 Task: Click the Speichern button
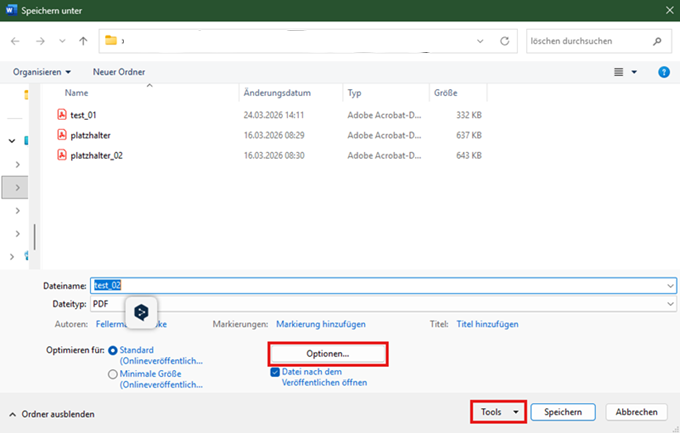(563, 412)
